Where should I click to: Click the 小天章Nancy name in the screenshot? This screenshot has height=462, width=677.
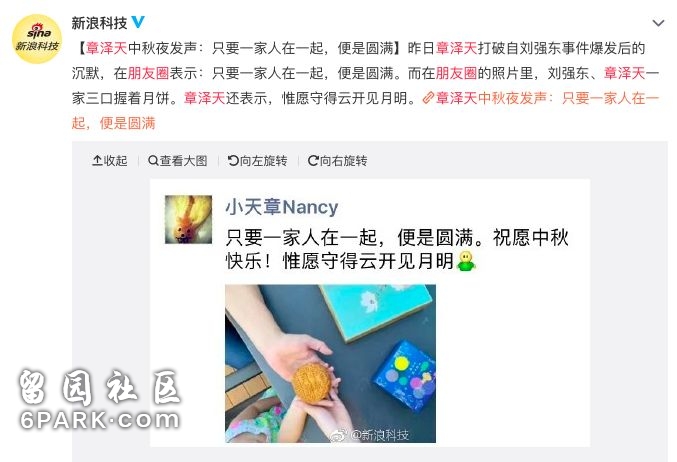pyautogui.click(x=282, y=207)
